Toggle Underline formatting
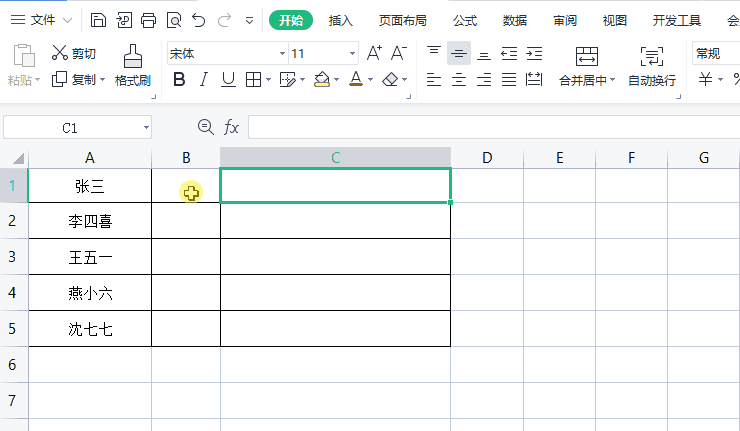Viewport: 740px width, 431px height. point(228,79)
